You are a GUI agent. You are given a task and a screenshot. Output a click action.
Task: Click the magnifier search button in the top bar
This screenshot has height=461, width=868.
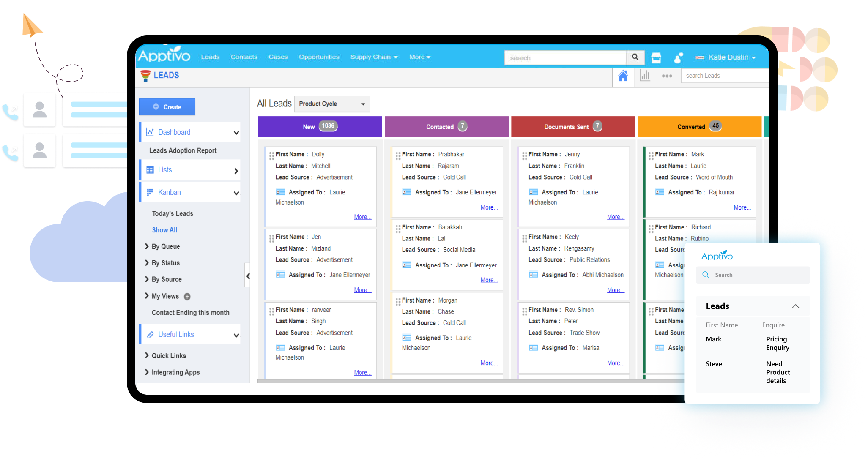click(x=635, y=57)
